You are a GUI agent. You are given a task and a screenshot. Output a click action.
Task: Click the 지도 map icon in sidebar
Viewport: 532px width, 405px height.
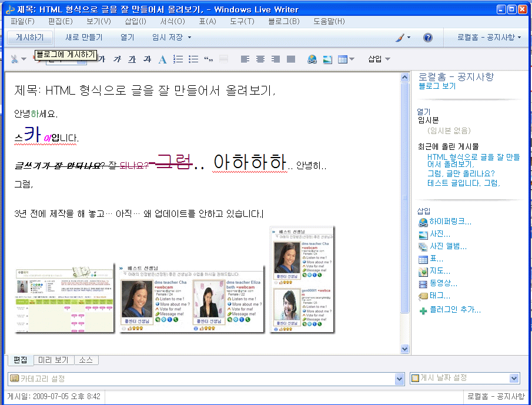[x=423, y=271]
